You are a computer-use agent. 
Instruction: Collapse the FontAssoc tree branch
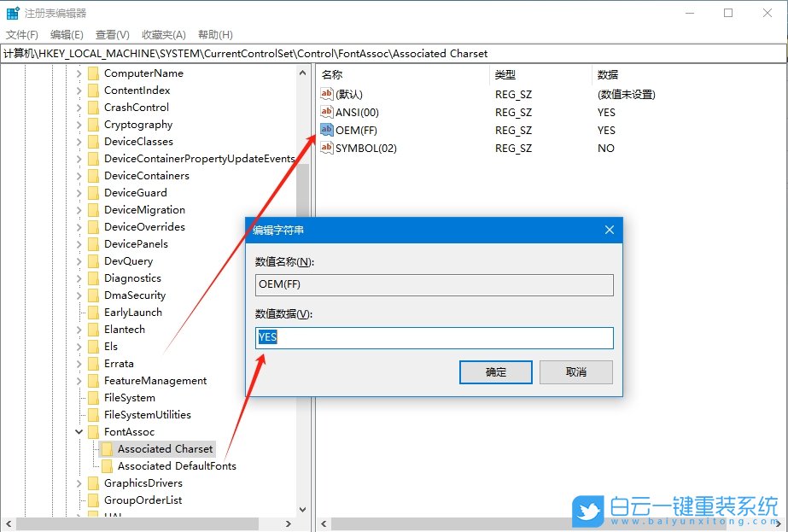[x=79, y=431]
